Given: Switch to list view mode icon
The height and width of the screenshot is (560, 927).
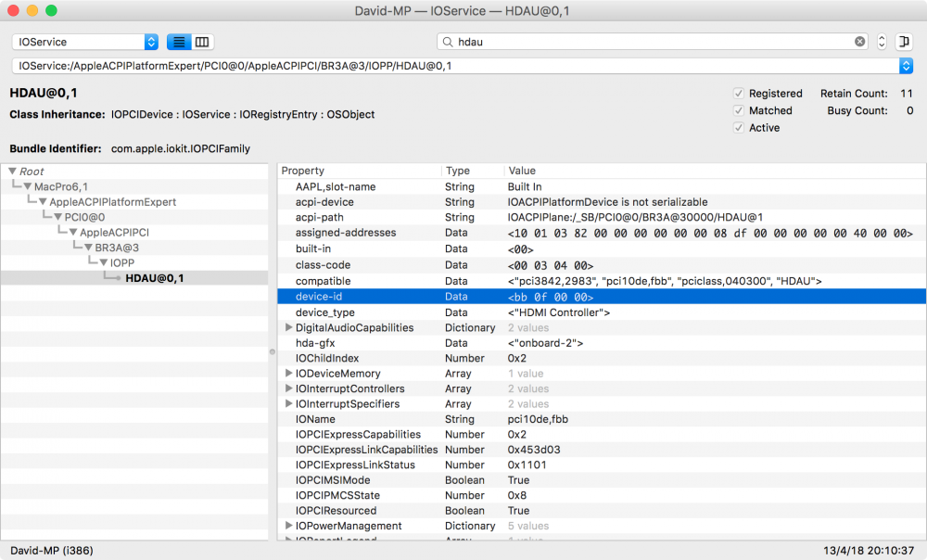Looking at the screenshot, I should (x=179, y=42).
